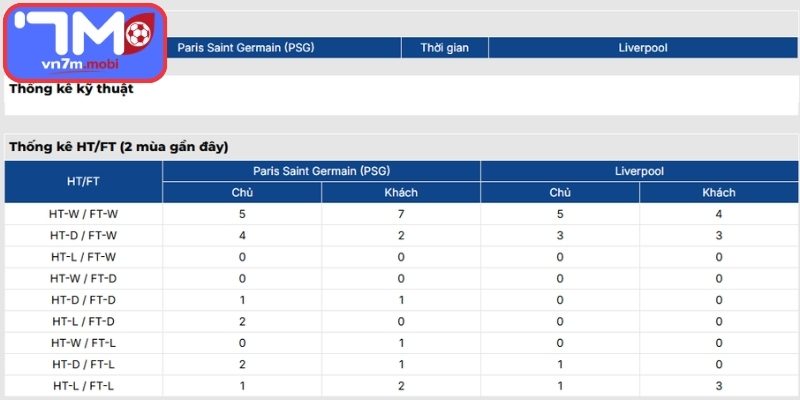Screen dimensions: 800x400
Task: Select the HT-W / FT-W row label
Action: coord(83,214)
